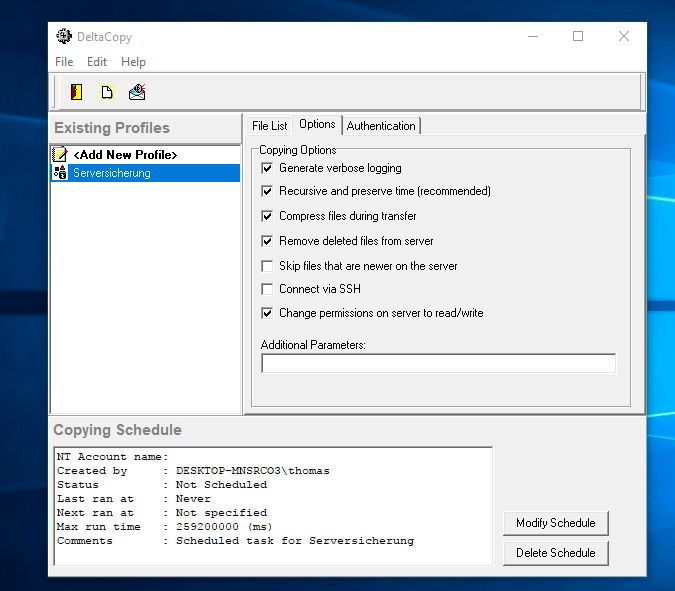Toggle Compress files during transfer
This screenshot has width=675, height=591.
point(267,216)
